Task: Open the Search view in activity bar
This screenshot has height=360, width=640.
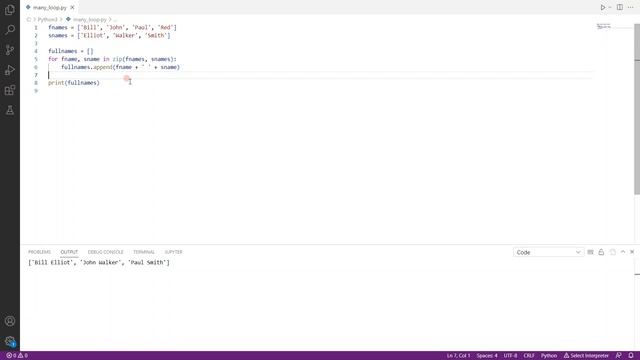Action: pos(10,30)
